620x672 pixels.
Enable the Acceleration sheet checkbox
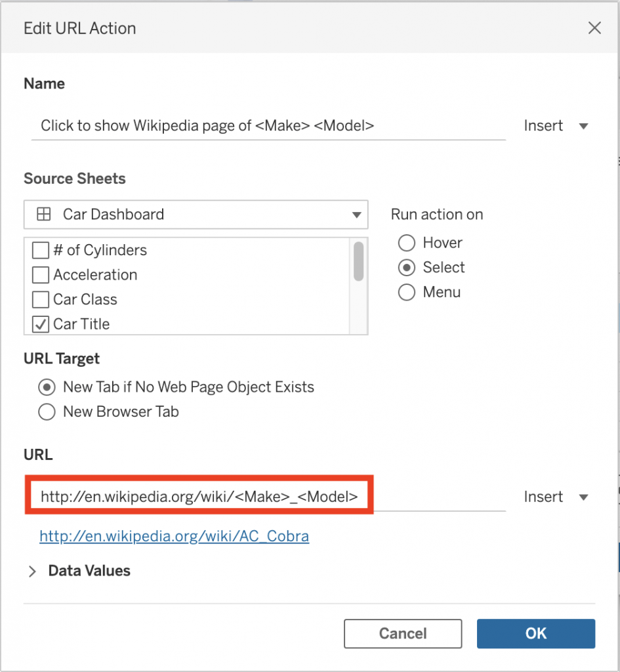[41, 275]
